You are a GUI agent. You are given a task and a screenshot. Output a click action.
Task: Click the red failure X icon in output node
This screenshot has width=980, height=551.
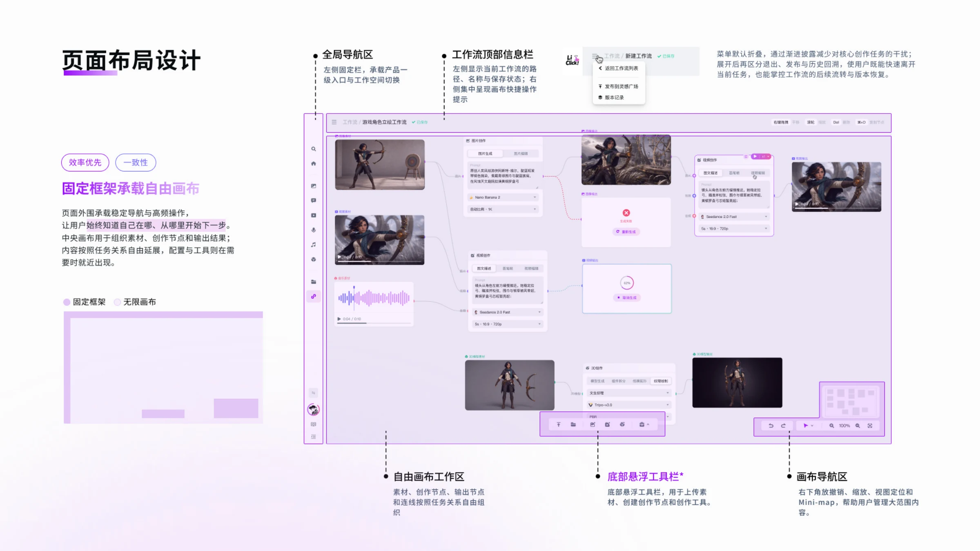click(626, 213)
